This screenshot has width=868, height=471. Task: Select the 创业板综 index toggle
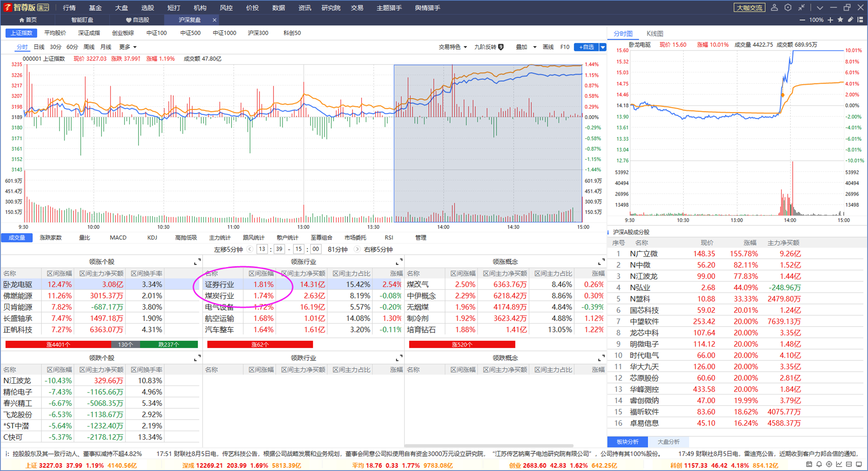point(123,33)
